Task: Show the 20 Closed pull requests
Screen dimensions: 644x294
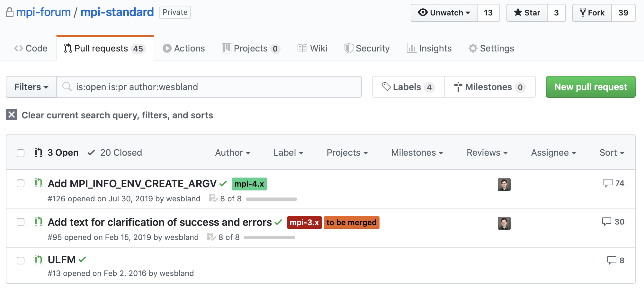Action: click(x=115, y=152)
